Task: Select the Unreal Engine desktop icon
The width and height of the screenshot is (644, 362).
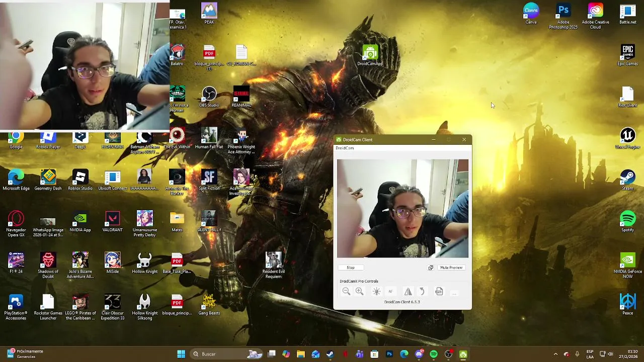Action: [628, 139]
